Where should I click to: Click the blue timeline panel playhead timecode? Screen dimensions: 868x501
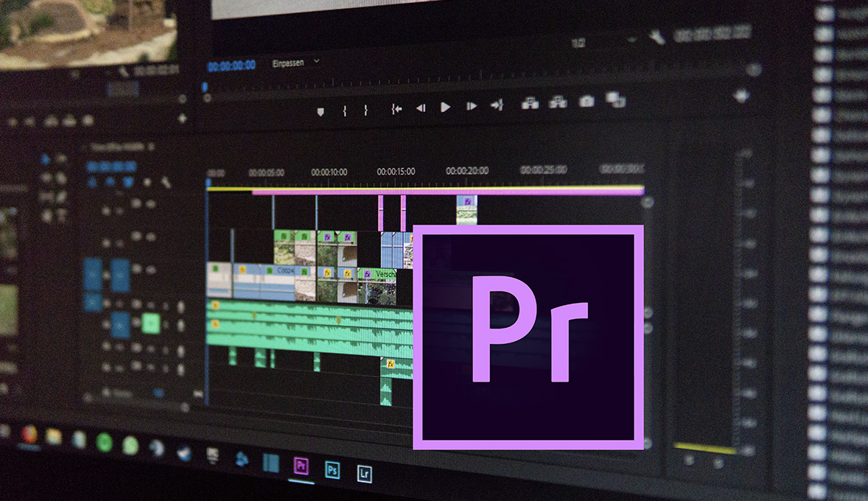tap(111, 166)
